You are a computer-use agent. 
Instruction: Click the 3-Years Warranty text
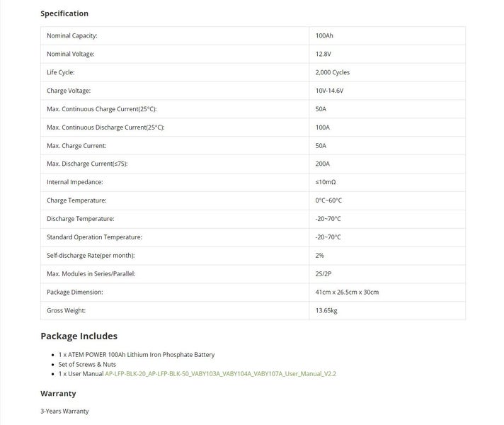[x=64, y=411]
